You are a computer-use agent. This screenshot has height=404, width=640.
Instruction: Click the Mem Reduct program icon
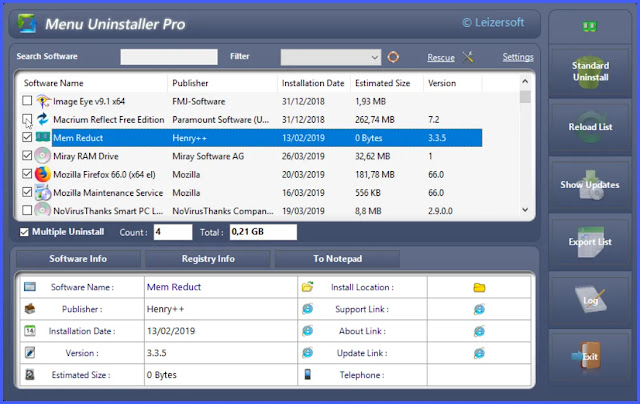tap(42, 137)
